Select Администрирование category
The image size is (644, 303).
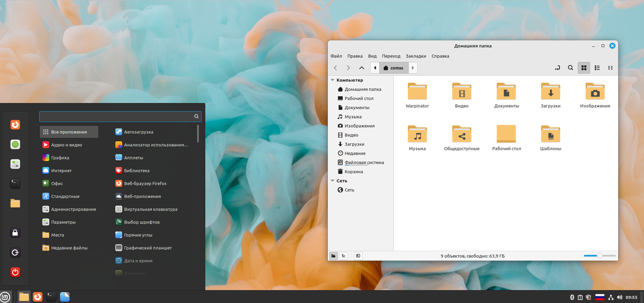point(69,209)
